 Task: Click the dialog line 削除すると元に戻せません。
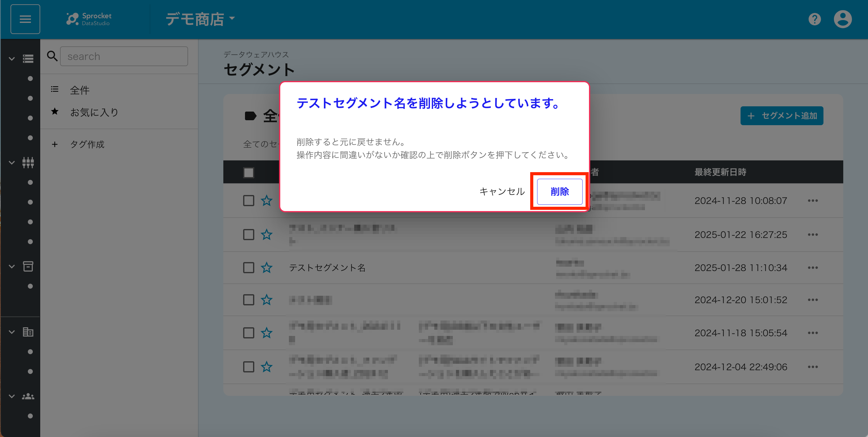(x=351, y=142)
